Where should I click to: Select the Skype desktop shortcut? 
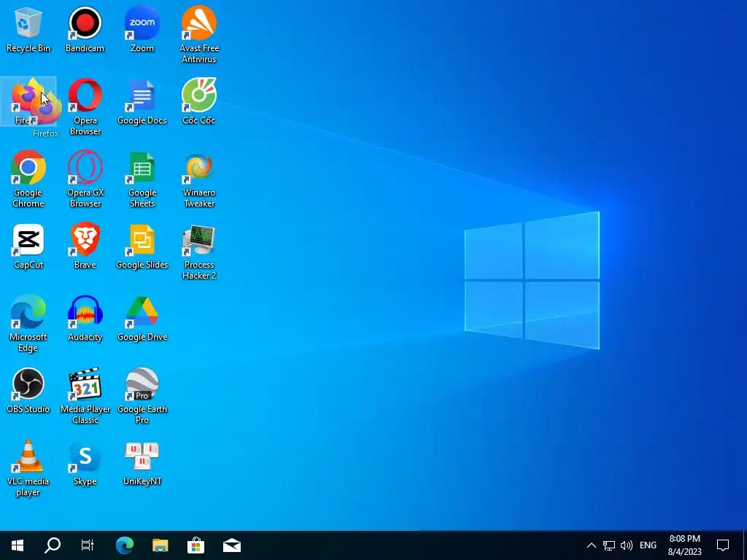[85, 464]
